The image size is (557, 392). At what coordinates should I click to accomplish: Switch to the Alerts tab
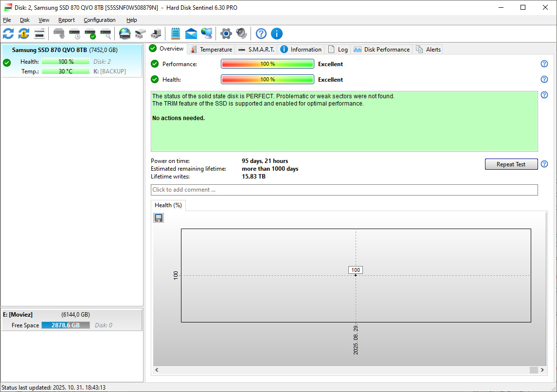click(429, 49)
